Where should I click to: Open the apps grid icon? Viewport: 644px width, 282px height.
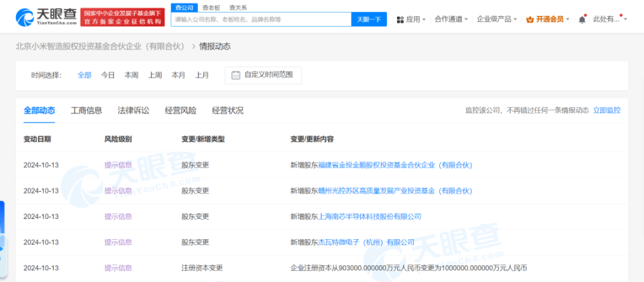point(400,19)
